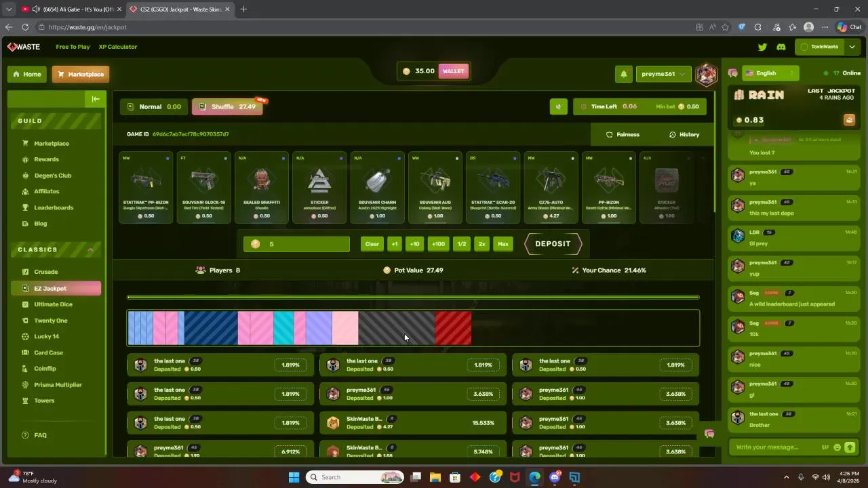Add +100 to bet amount
This screenshot has width=868, height=488.
[438, 244]
